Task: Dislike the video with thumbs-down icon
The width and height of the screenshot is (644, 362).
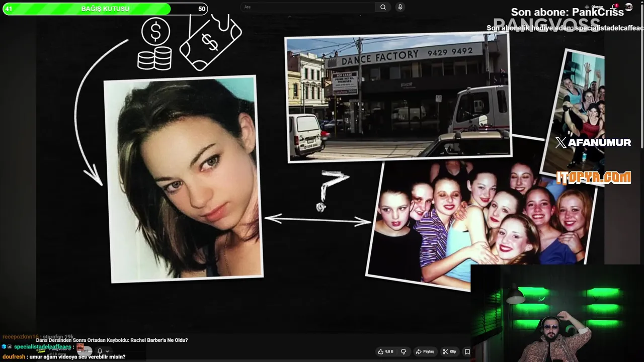Action: (x=404, y=352)
